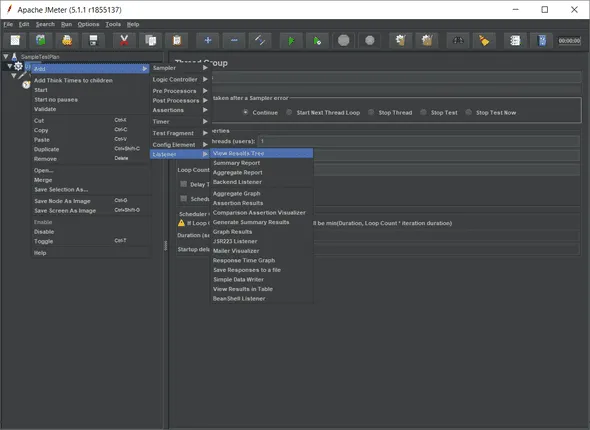
Task: Collapse the SampleTestPlan tree node arrow
Action: (6, 56)
